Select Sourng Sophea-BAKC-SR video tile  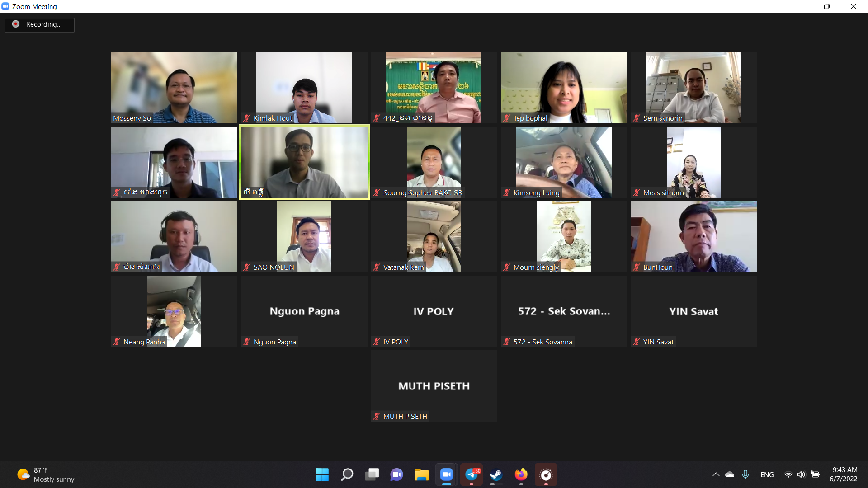coord(434,162)
